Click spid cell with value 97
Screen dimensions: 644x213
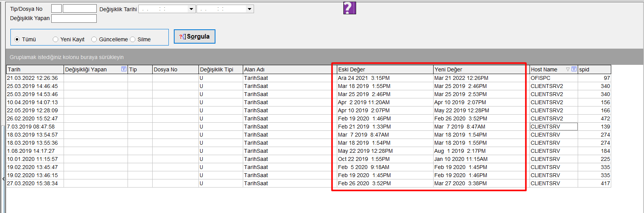pos(594,78)
